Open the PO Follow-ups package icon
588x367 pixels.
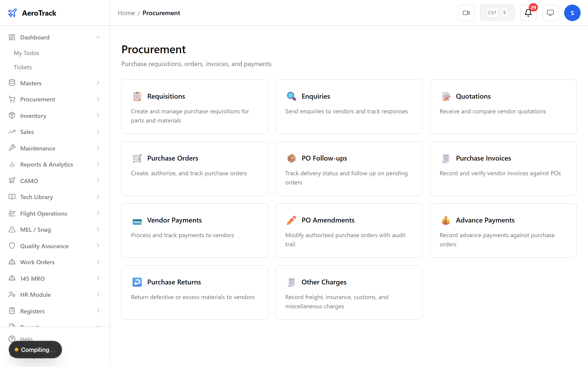point(291,158)
